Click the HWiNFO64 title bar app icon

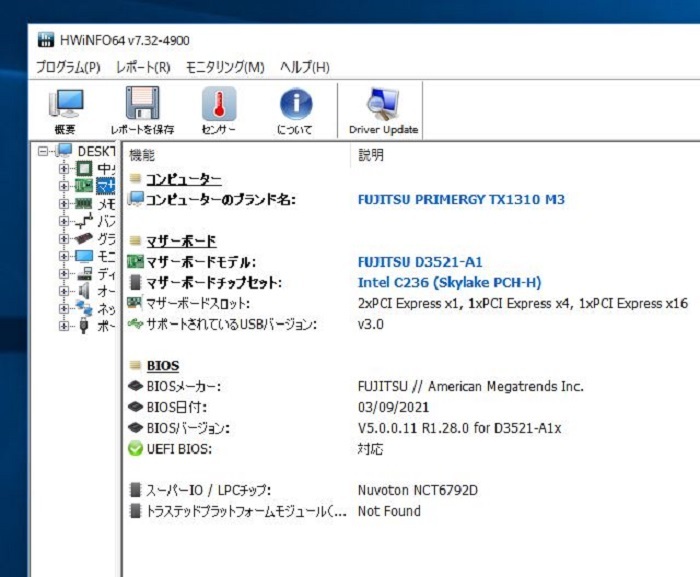tap(46, 40)
